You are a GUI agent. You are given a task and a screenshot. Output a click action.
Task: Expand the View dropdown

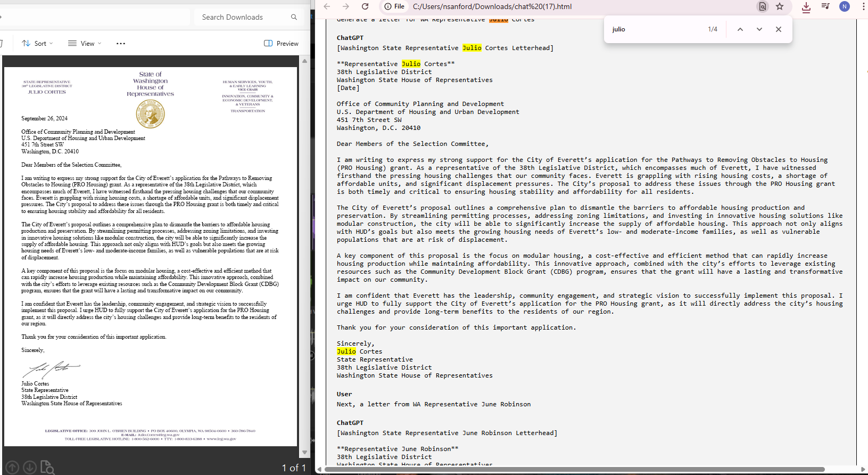coord(85,43)
